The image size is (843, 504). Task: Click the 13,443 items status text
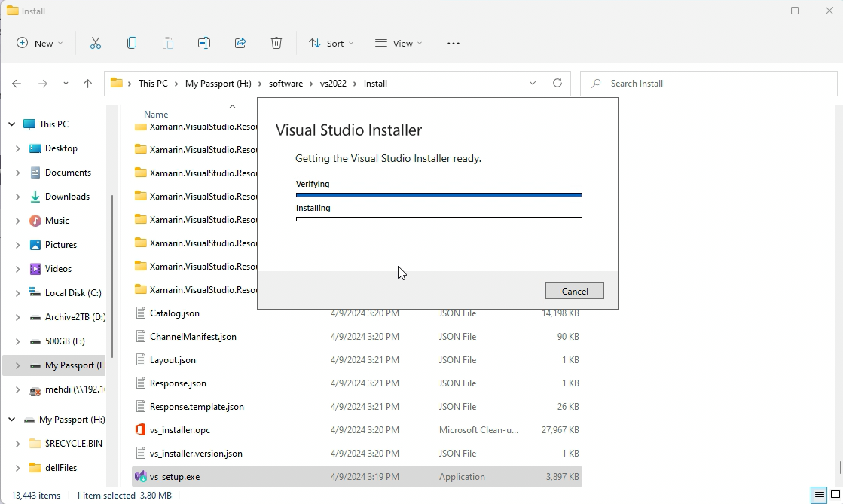pos(36,496)
